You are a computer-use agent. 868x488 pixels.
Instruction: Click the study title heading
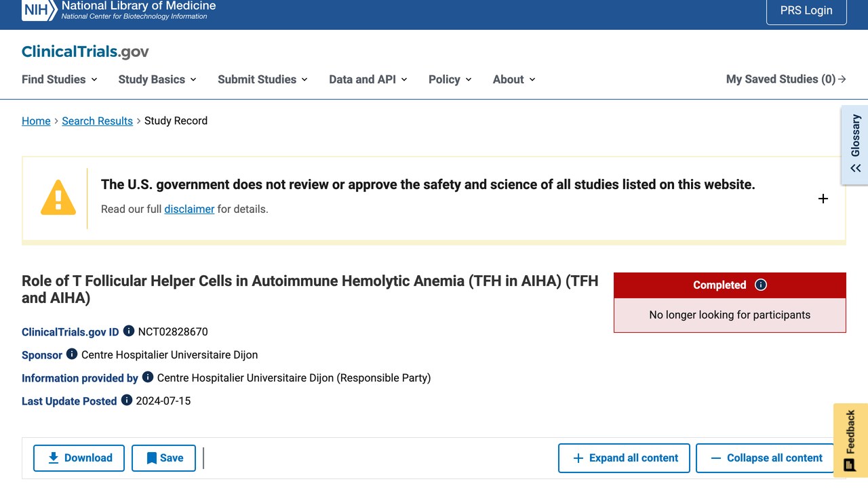(310, 289)
